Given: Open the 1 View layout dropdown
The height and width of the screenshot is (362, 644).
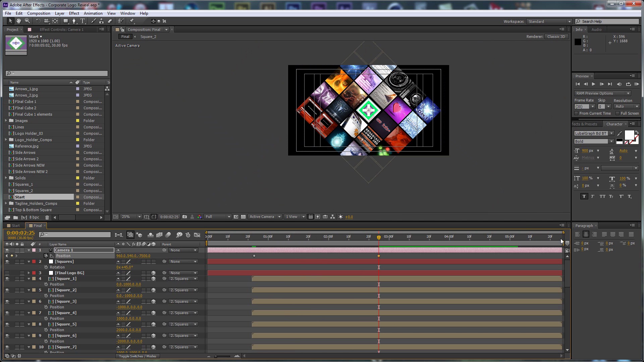Looking at the screenshot, I should click(x=295, y=217).
